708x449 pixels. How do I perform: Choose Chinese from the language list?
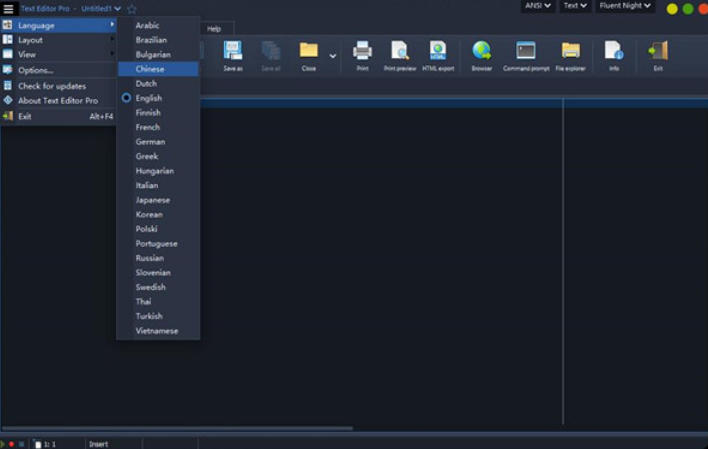150,69
